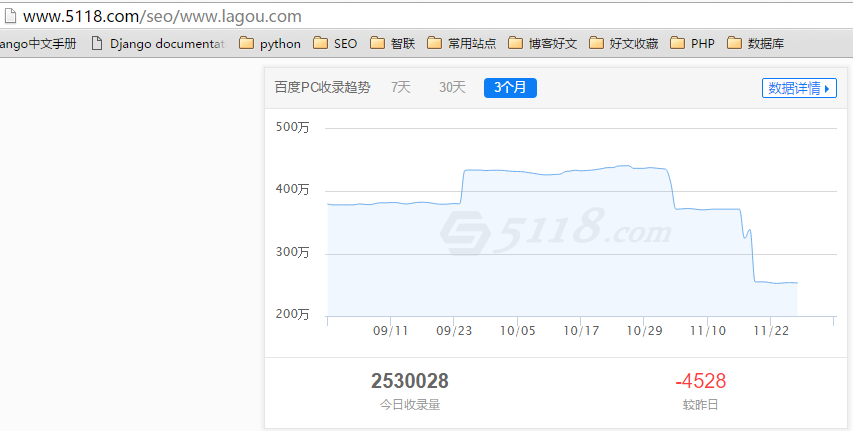
Task: Open the 智联 bookmarks folder
Action: [x=393, y=43]
